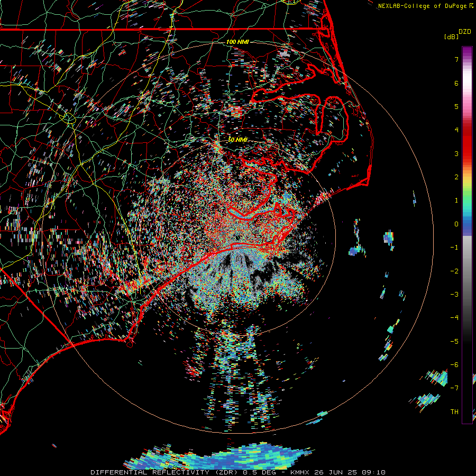Click the color scale value -1
The width and height of the screenshot is (476, 476).
(454, 248)
